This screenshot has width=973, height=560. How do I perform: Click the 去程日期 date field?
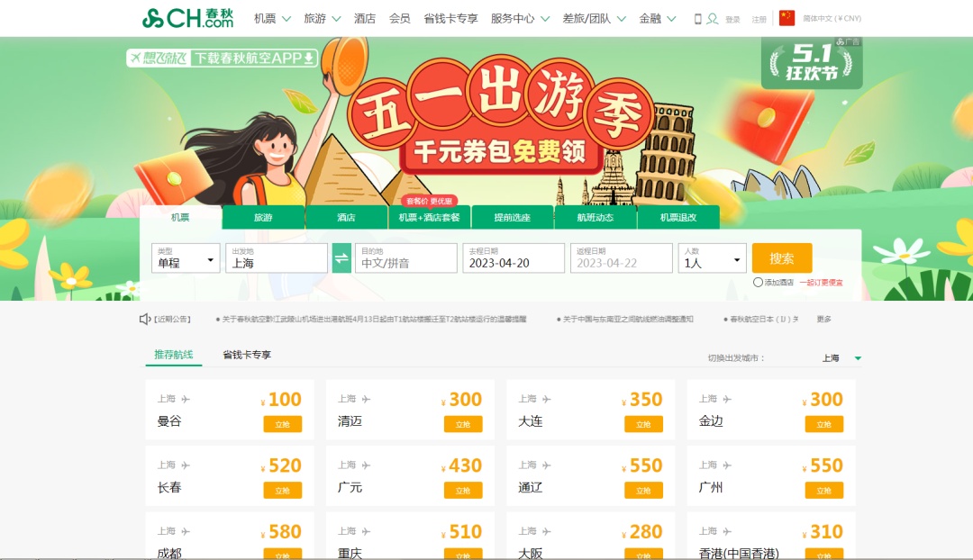(514, 258)
